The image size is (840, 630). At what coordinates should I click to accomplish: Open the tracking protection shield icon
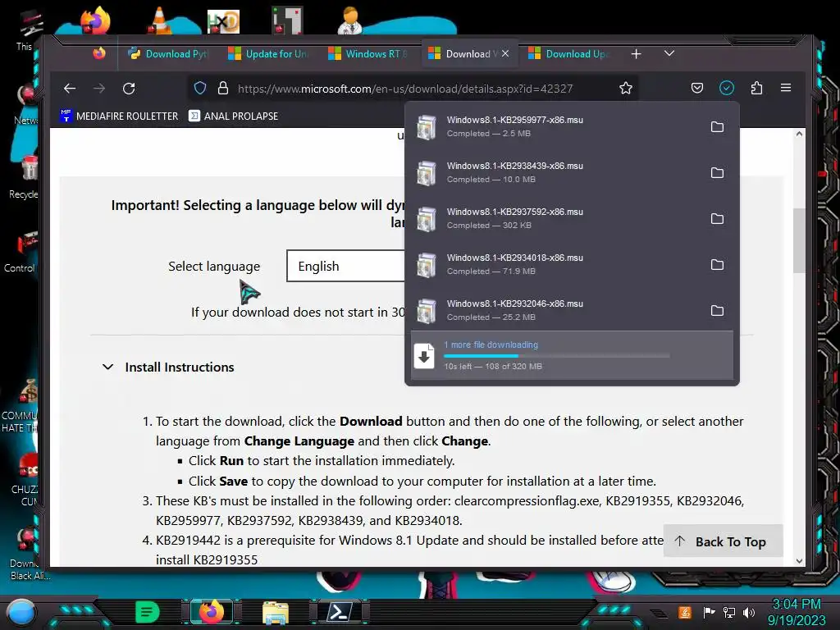200,88
